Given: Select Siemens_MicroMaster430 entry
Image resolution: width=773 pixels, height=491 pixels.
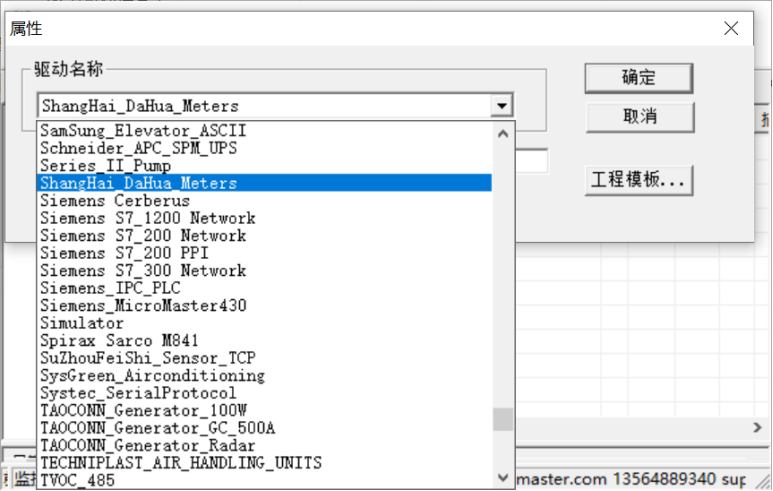Looking at the screenshot, I should click(265, 306).
